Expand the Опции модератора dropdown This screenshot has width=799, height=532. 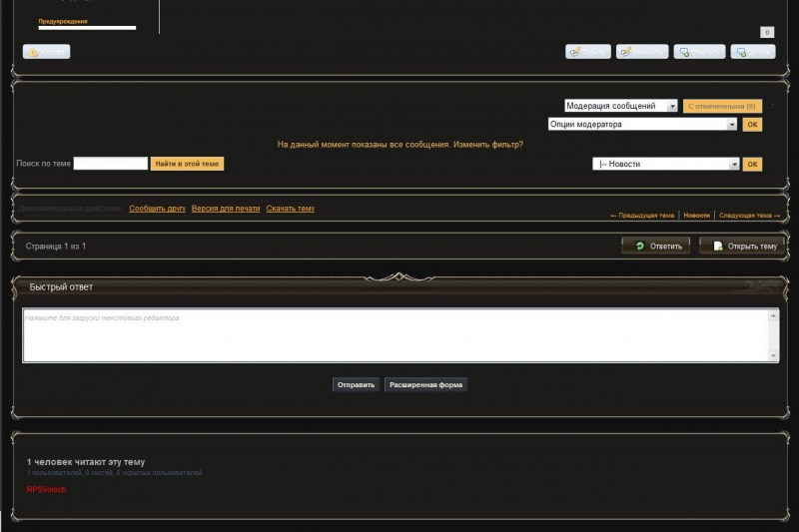642,124
